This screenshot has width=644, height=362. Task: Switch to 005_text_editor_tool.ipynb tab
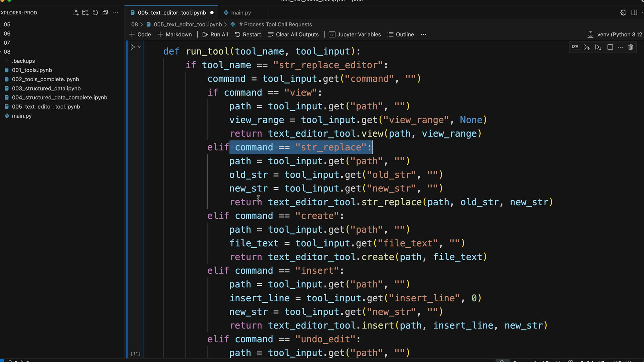172,13
